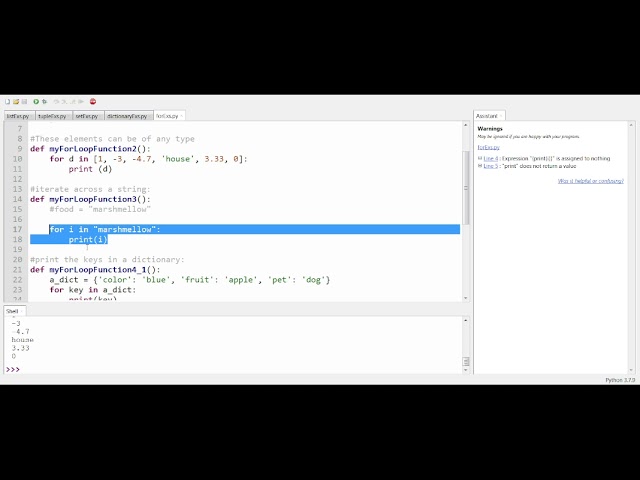Click the 'a_dict' assignment line
Image resolution: width=640 pixels, height=480 pixels.
coord(190,280)
